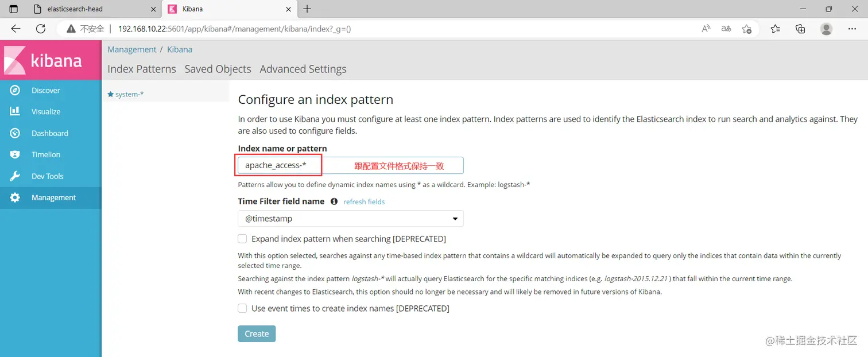The width and height of the screenshot is (868, 357).
Task: Open the Advanced Settings tab
Action: [x=303, y=69]
